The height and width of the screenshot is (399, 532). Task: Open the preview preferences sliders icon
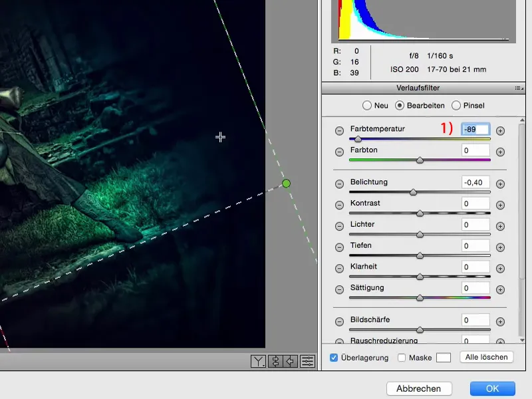coord(307,361)
